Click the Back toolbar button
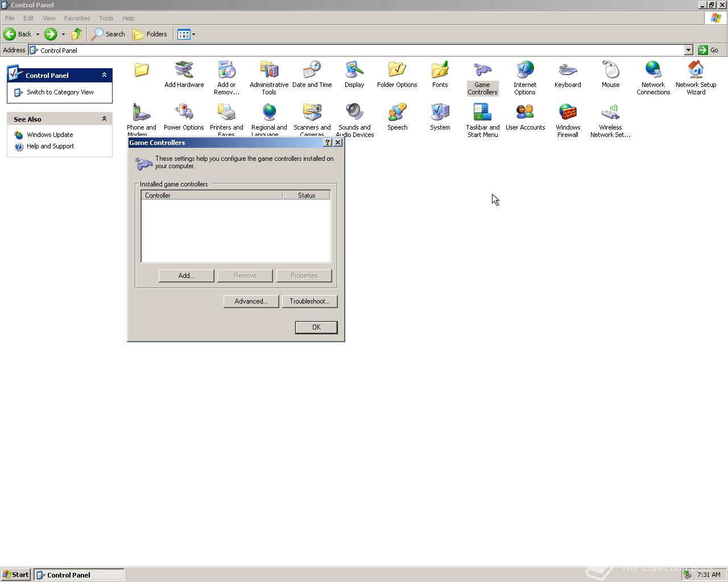This screenshot has width=728, height=582. coord(18,34)
